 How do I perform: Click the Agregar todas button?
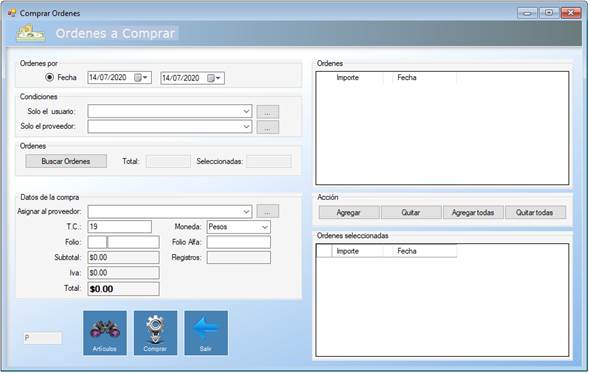point(473,213)
